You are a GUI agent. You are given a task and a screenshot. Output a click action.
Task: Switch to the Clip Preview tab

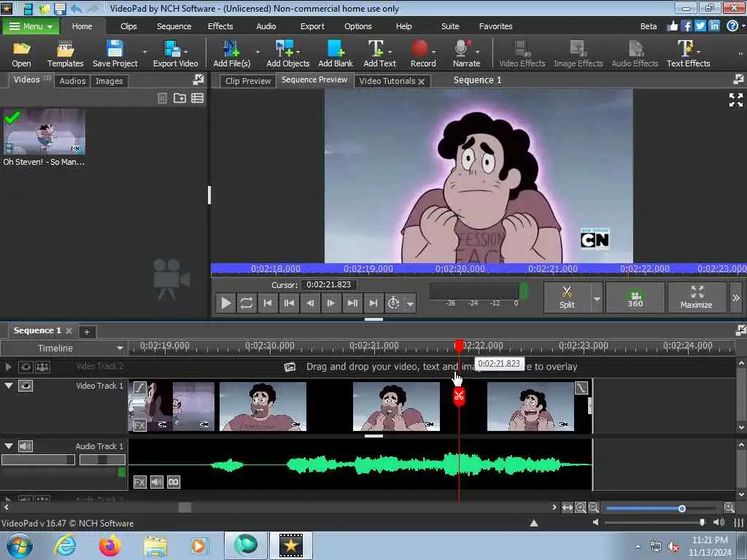click(248, 81)
